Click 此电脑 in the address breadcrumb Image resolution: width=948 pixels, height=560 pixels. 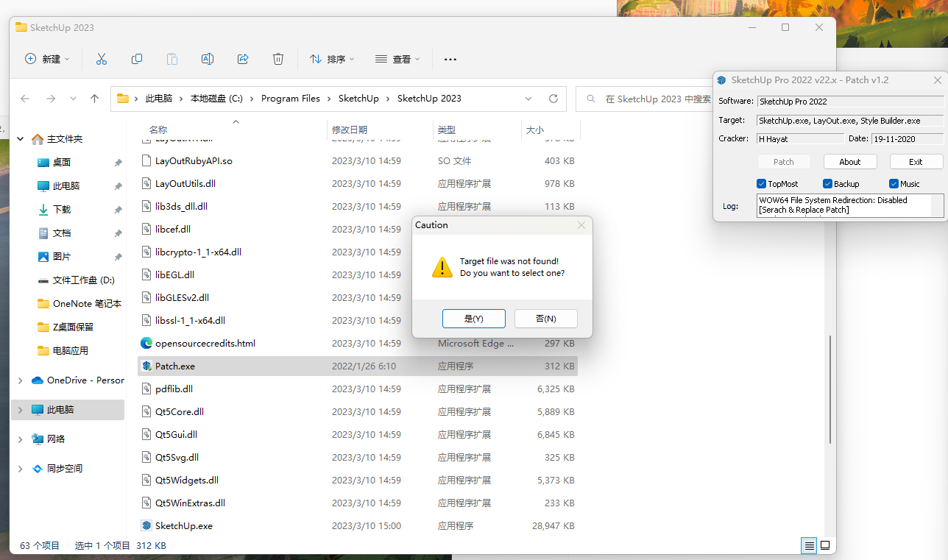159,99
